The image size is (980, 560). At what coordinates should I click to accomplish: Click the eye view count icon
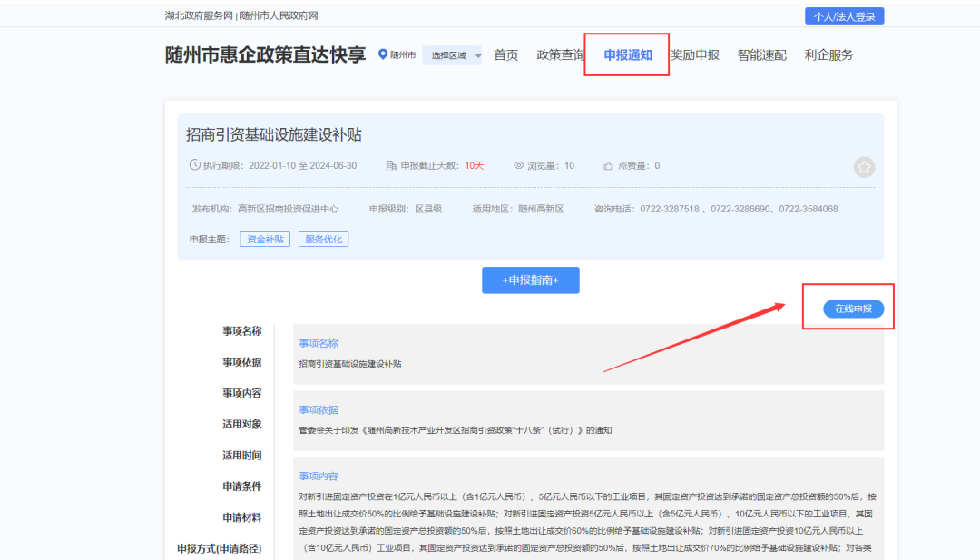click(519, 166)
